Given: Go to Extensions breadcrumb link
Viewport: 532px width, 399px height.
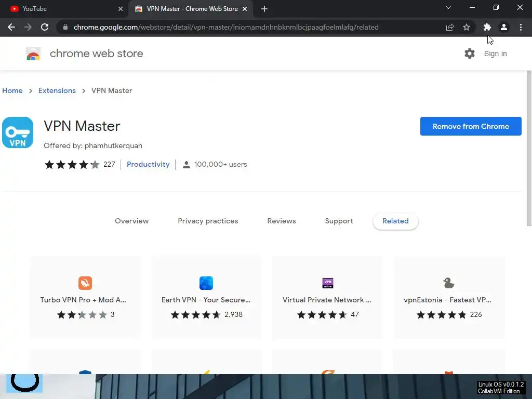Looking at the screenshot, I should point(57,90).
